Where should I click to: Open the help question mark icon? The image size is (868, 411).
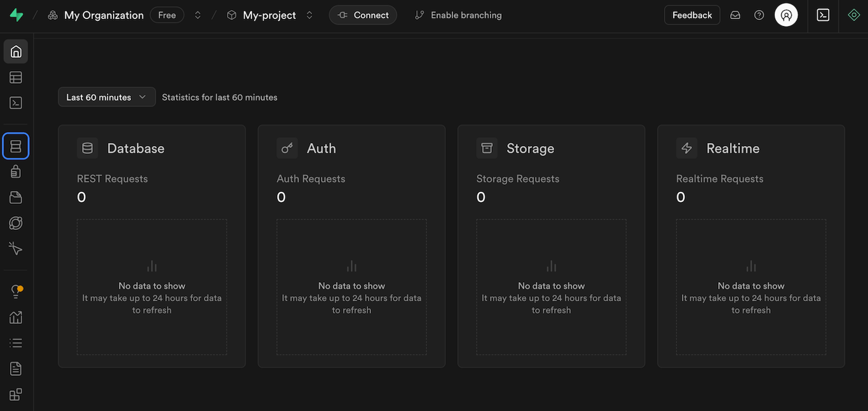[759, 14]
